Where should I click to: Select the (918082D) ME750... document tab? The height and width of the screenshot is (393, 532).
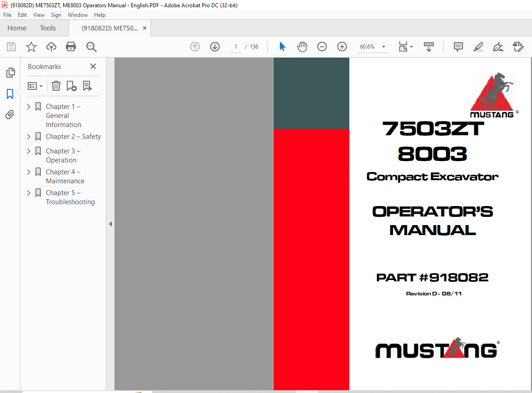click(x=109, y=28)
